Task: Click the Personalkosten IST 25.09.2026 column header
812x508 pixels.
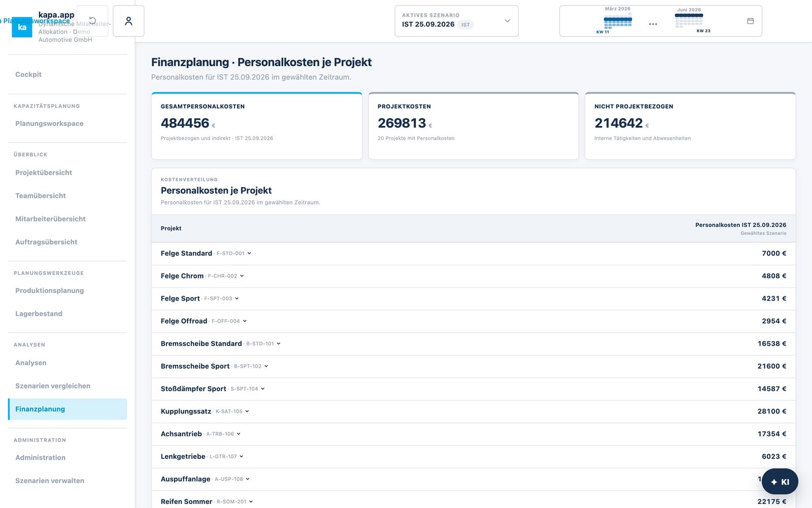Action: (740, 225)
